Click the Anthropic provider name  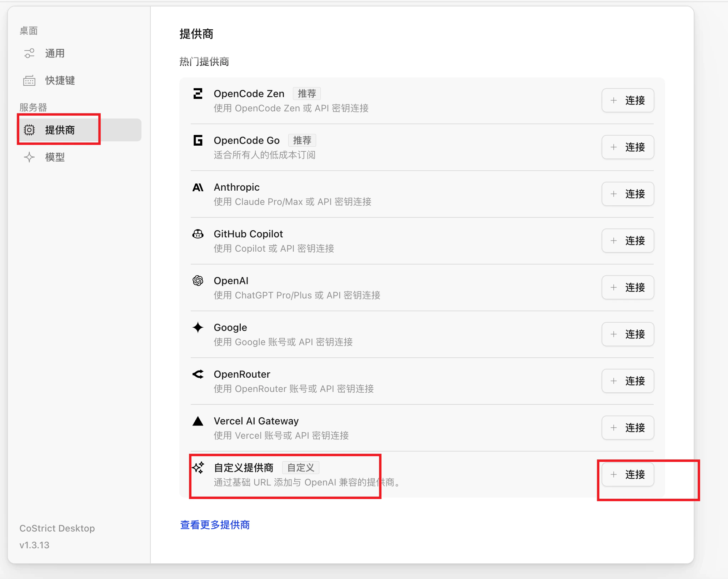[x=236, y=187]
